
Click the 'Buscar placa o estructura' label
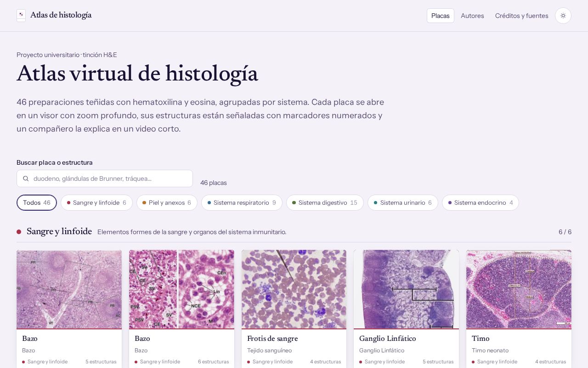pyautogui.click(x=55, y=162)
